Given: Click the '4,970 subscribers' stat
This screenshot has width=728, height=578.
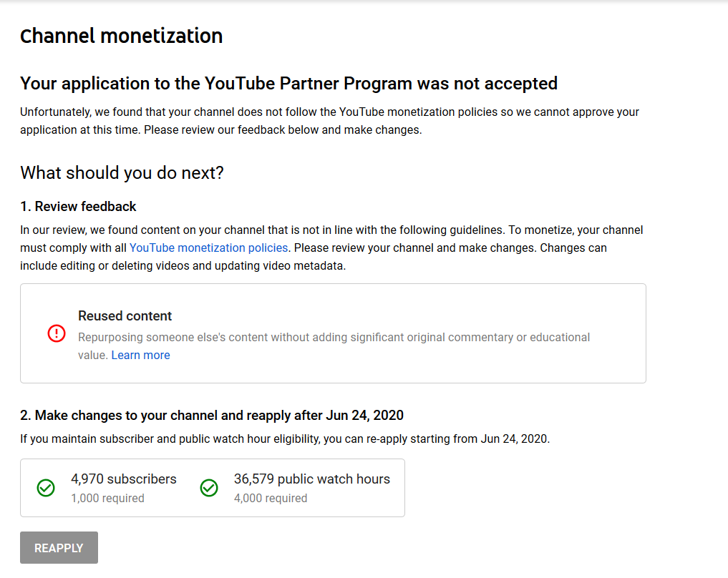Looking at the screenshot, I should point(123,479).
